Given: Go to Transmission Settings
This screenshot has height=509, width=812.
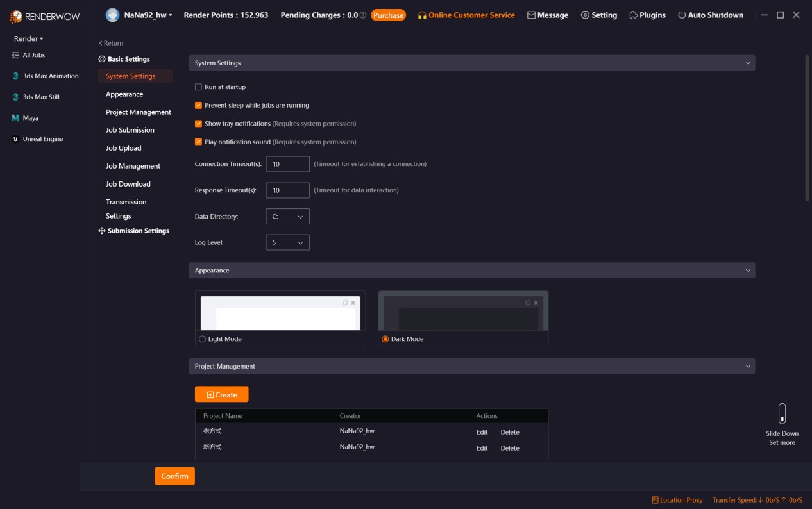Looking at the screenshot, I should 126,209.
